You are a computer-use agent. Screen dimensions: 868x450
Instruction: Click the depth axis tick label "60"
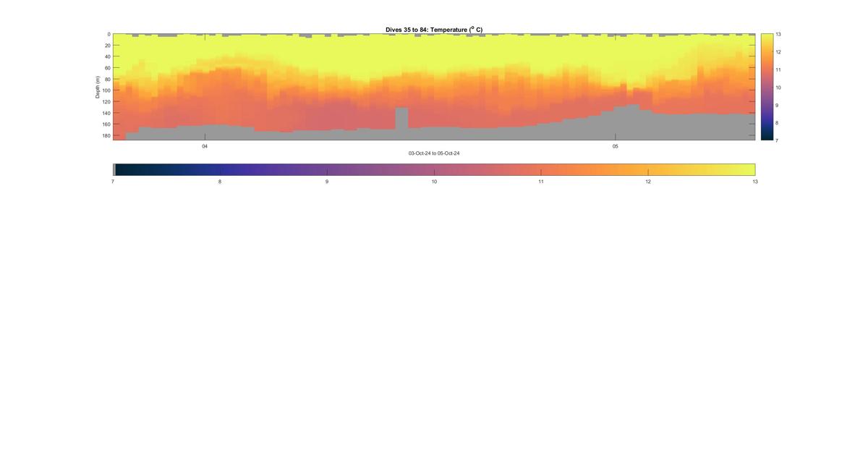coord(107,68)
